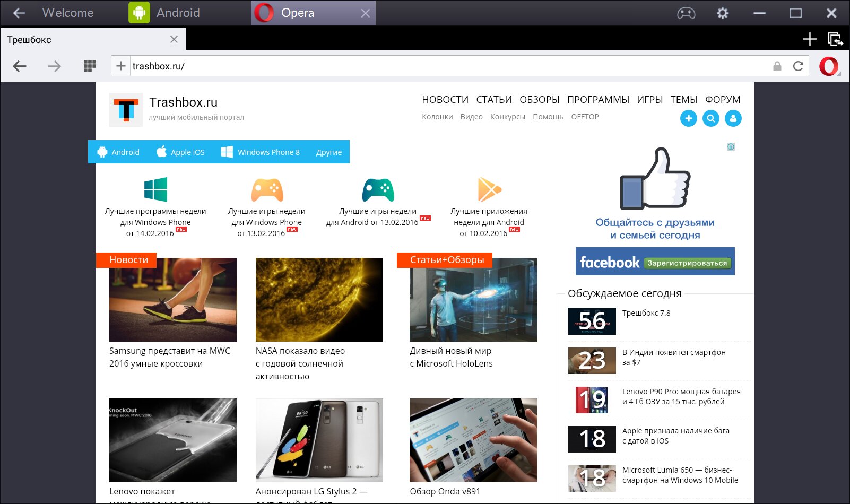Select the Android platform tab

(x=118, y=152)
